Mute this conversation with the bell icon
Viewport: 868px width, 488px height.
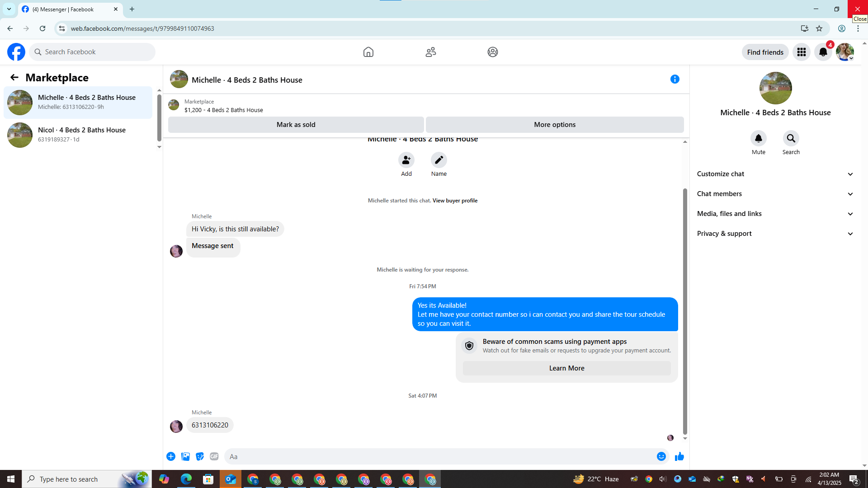759,138
